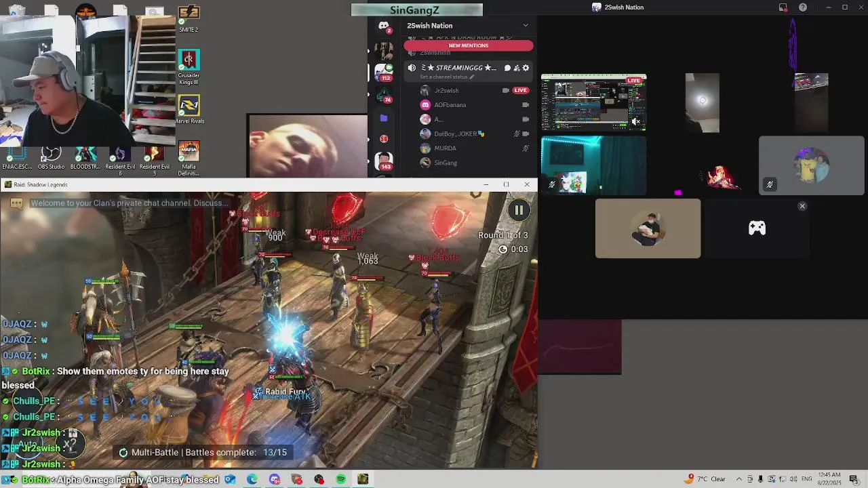Open the Crusader Kings desktop shortcut

coord(189,67)
